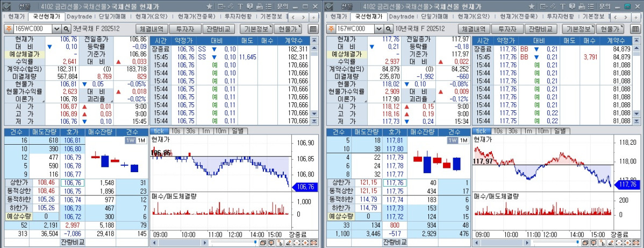Viewport: 644px width, 248px height.
Task: Select the 10s chart tab in the 3년국채 window
Action: coord(176,131)
